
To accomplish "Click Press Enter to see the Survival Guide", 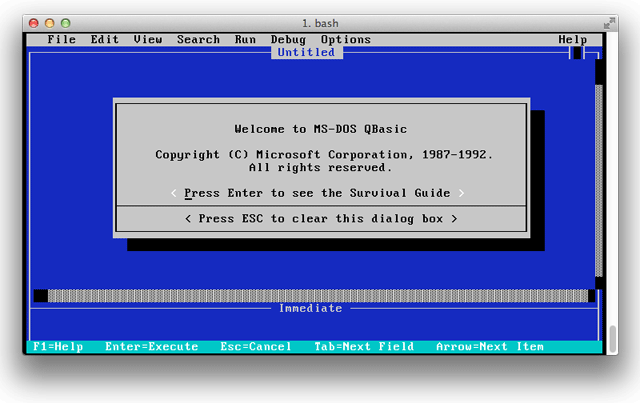I will (x=317, y=193).
